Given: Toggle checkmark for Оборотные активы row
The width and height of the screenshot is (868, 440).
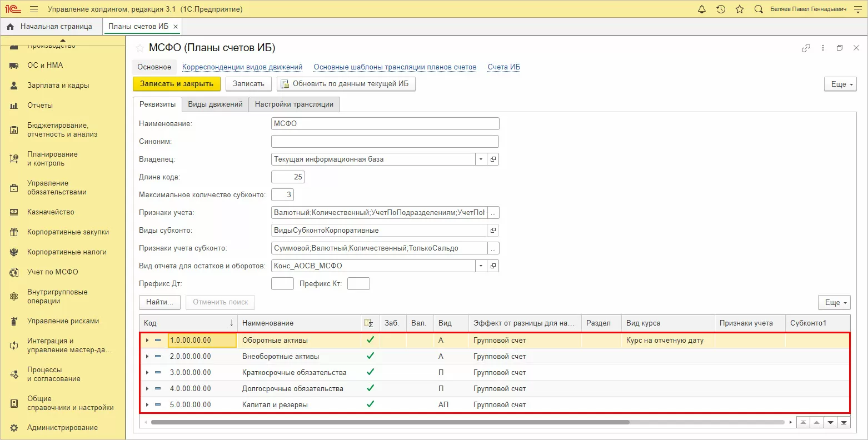Looking at the screenshot, I should (370, 340).
